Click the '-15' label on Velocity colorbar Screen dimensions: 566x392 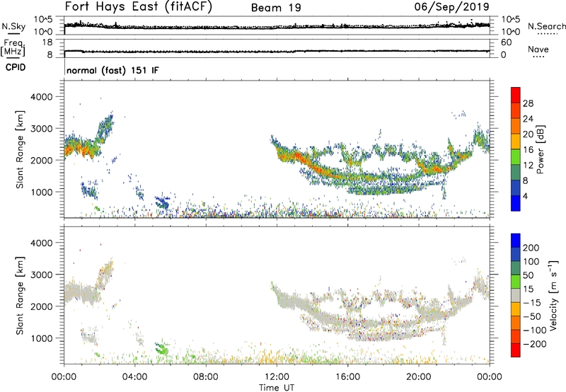coord(532,303)
